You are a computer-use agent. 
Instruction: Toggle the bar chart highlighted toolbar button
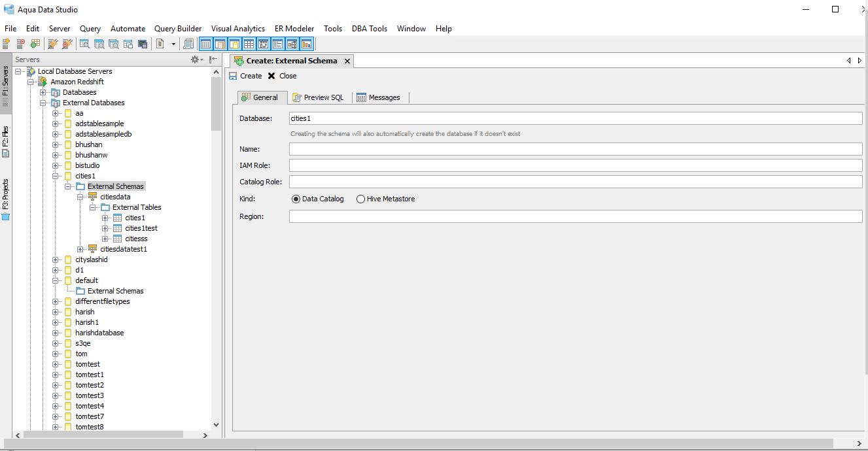point(306,44)
